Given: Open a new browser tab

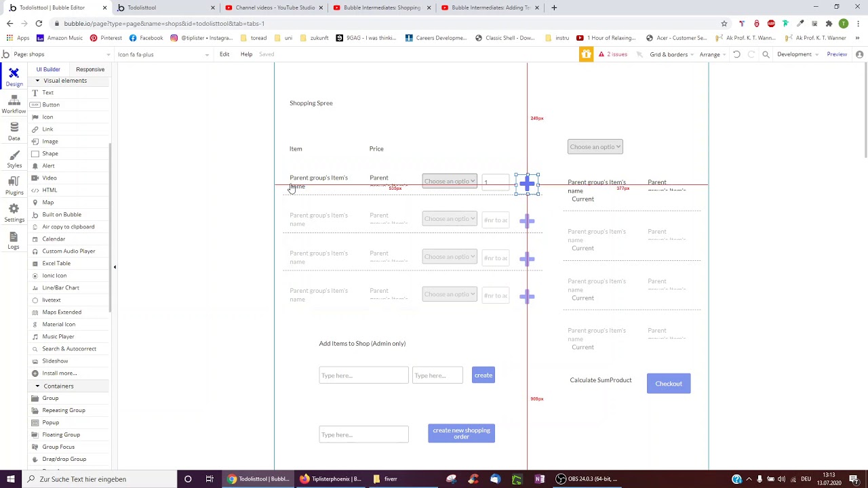Looking at the screenshot, I should 554,7.
